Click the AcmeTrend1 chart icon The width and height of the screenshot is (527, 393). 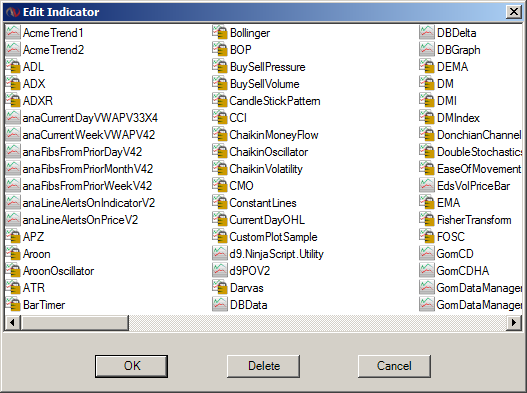pos(13,33)
